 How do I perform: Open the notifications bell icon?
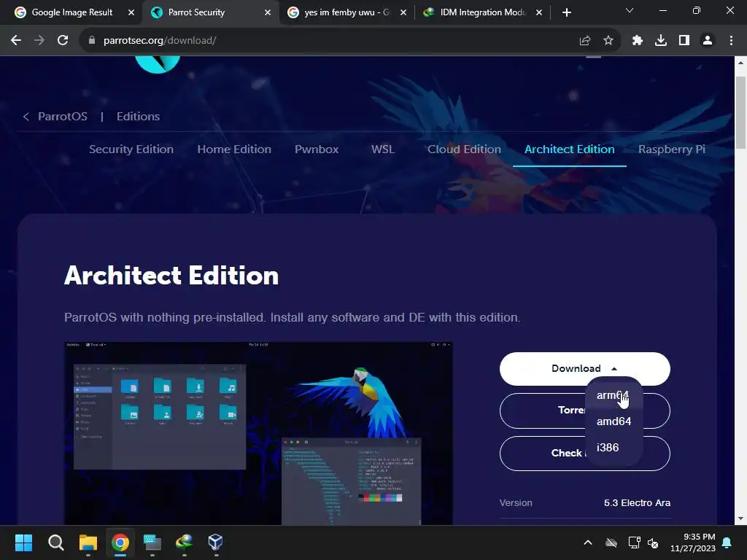(727, 542)
